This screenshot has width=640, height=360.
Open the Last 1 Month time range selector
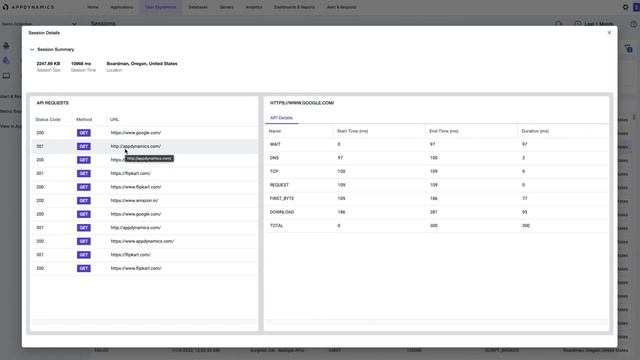point(594,24)
